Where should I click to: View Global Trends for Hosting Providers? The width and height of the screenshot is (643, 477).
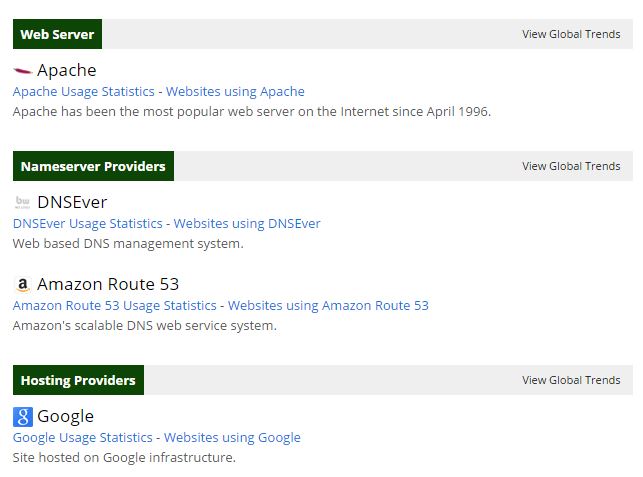tap(571, 380)
